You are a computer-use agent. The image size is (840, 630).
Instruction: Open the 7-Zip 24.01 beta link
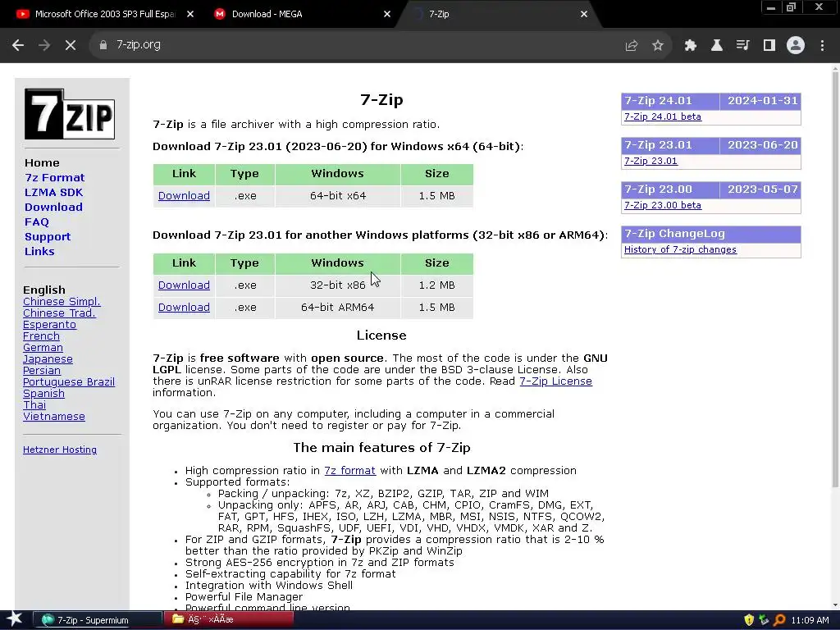tap(663, 116)
